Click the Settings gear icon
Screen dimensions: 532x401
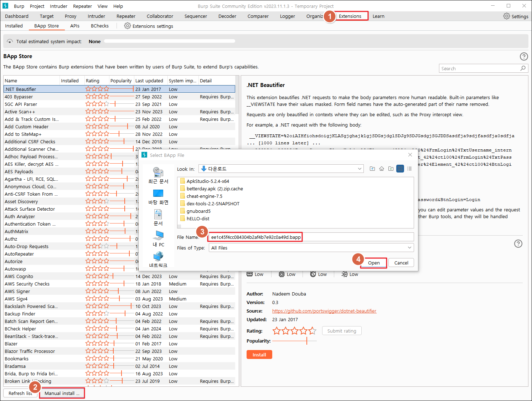click(506, 16)
